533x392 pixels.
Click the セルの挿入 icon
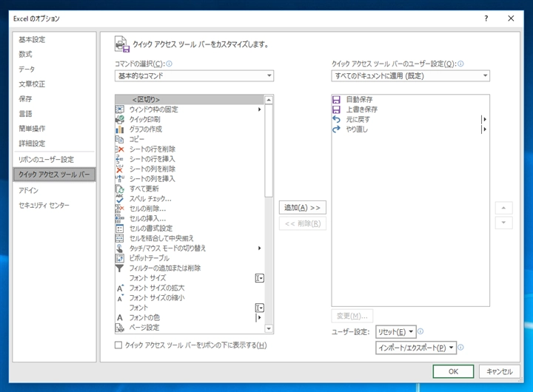[x=120, y=218]
